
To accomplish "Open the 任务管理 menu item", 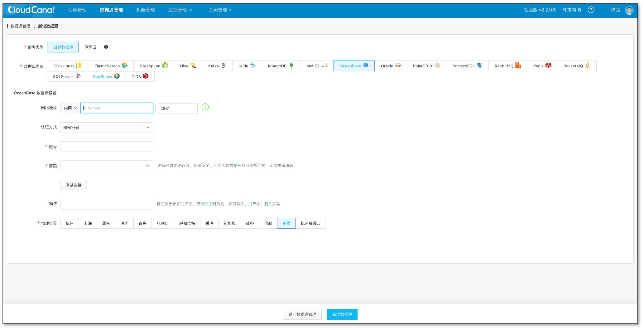I will pos(77,10).
